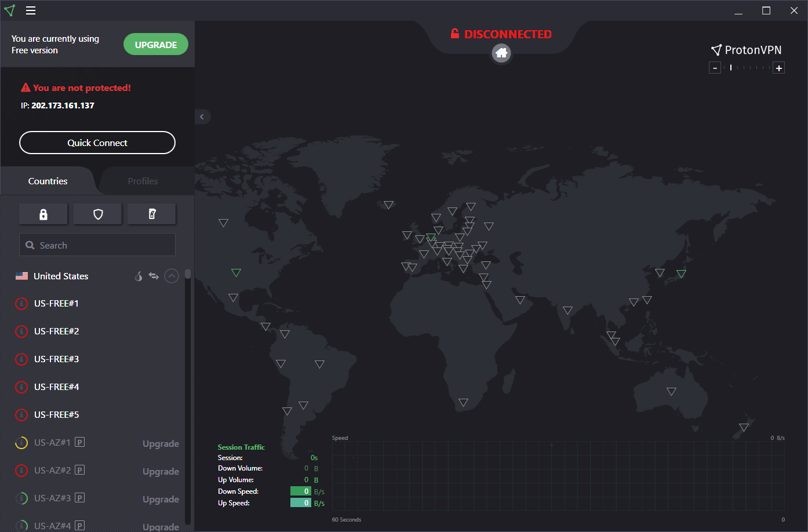The height and width of the screenshot is (532, 808).
Task: Open the Countries tab
Action: pyautogui.click(x=48, y=181)
